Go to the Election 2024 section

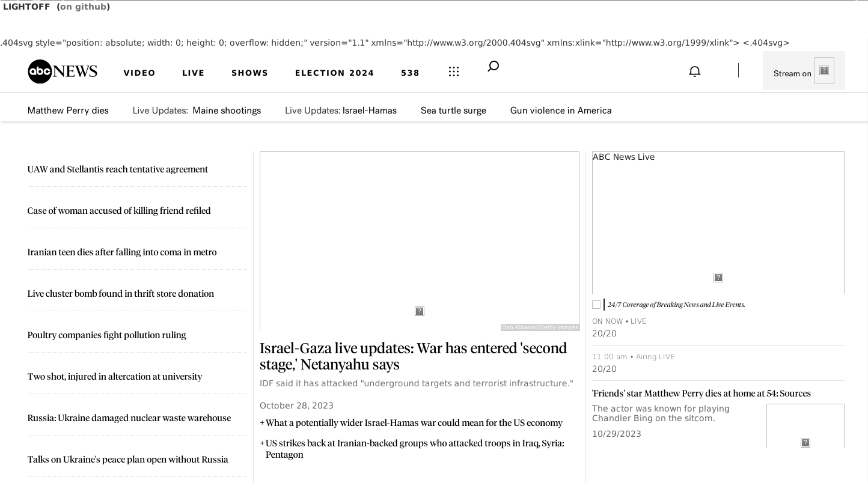334,73
